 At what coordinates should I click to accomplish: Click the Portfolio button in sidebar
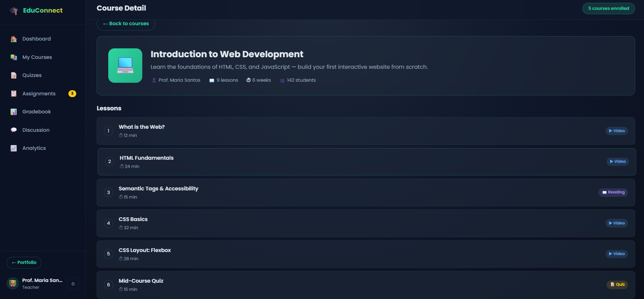pyautogui.click(x=24, y=263)
